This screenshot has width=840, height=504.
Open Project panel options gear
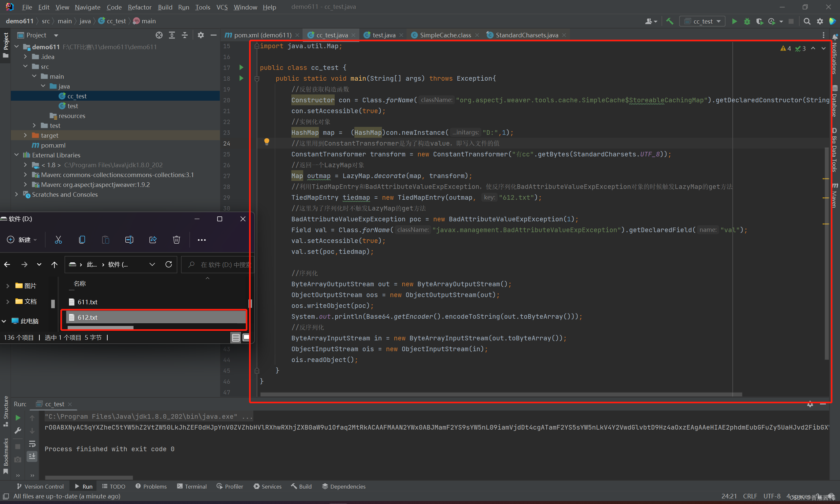point(201,35)
